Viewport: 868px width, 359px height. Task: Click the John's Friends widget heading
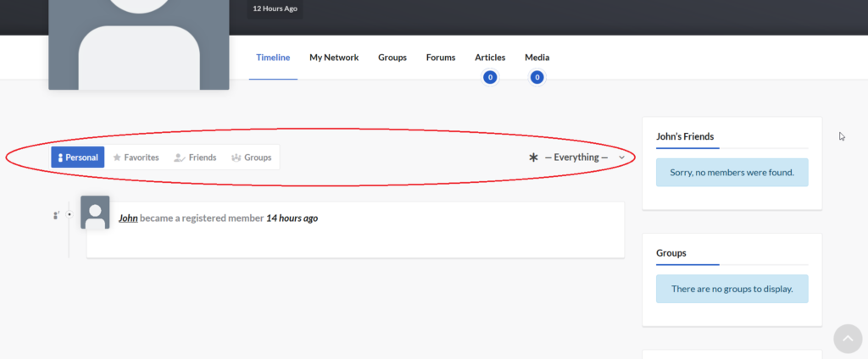tap(685, 136)
